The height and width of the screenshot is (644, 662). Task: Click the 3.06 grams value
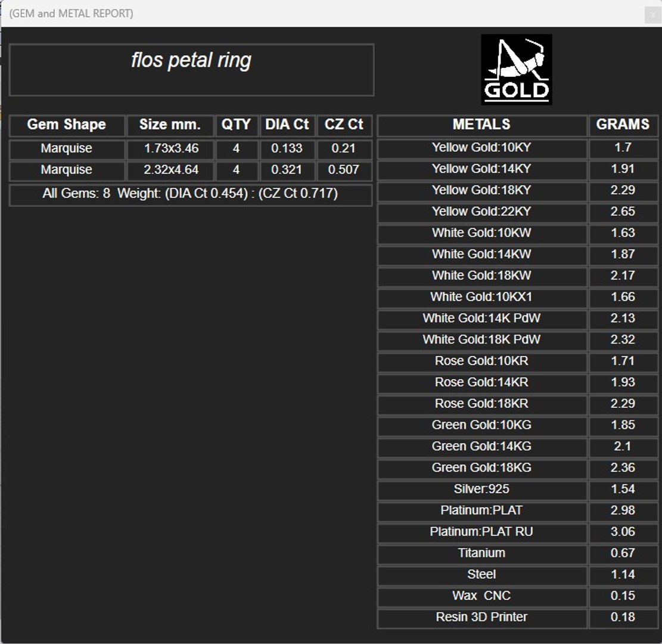pos(623,532)
